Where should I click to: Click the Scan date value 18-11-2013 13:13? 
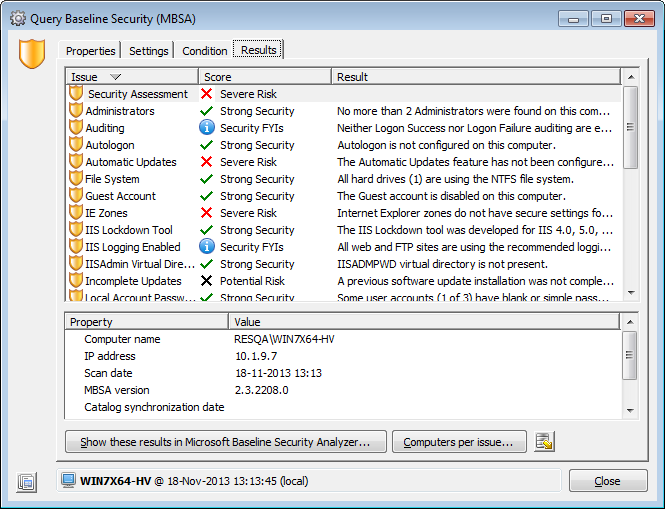pyautogui.click(x=278, y=373)
